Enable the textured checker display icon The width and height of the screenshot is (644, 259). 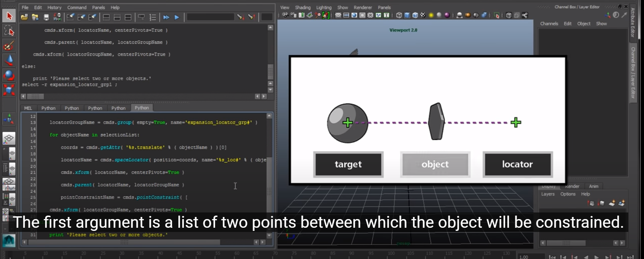(x=423, y=15)
